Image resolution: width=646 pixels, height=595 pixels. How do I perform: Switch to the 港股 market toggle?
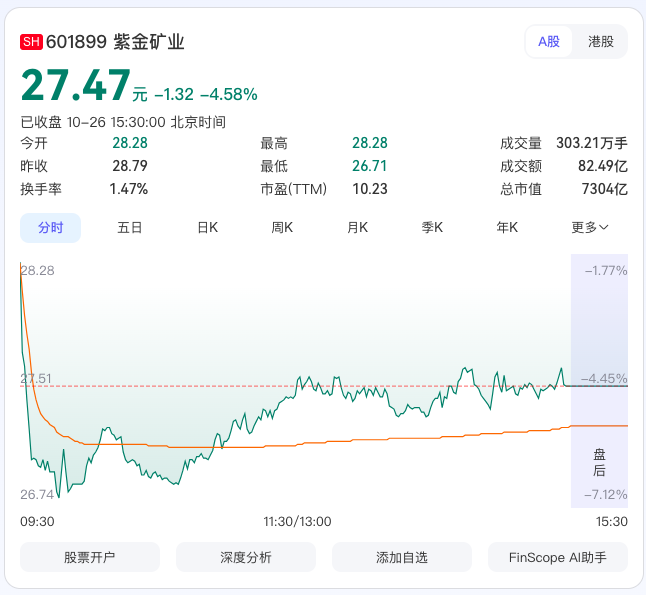pyautogui.click(x=601, y=42)
